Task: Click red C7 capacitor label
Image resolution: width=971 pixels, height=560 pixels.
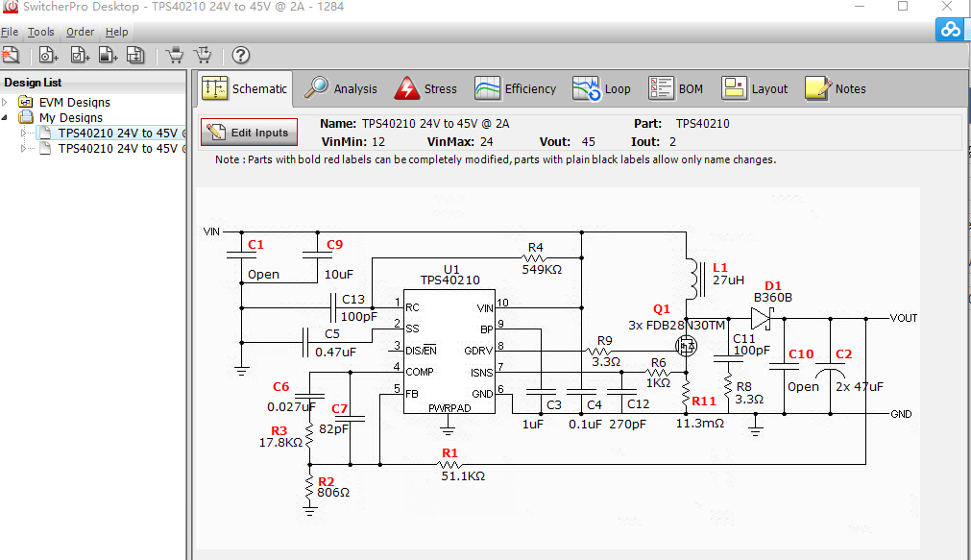Action: (x=339, y=409)
